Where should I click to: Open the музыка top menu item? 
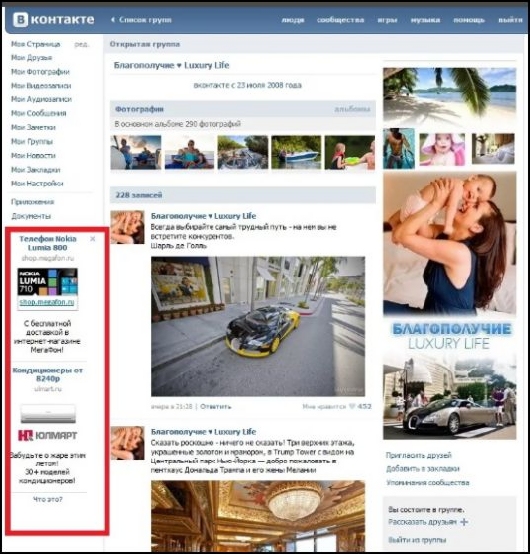tap(425, 20)
